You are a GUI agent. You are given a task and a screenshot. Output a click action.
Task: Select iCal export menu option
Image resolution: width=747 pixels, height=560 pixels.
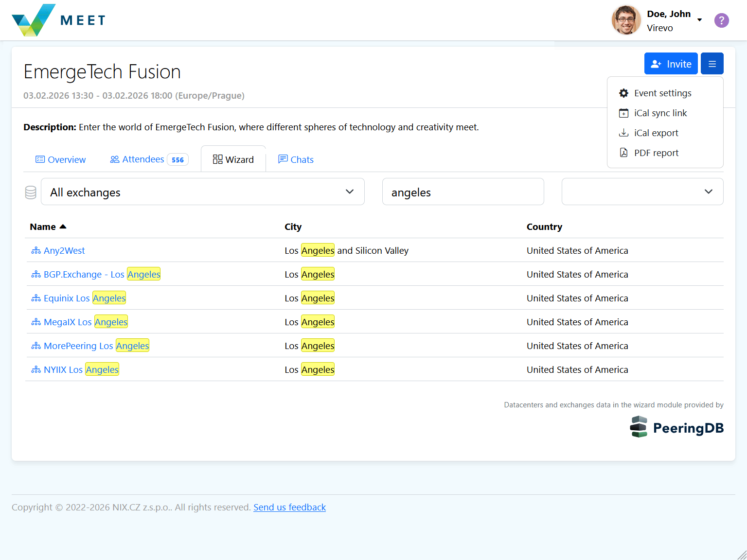pos(656,133)
